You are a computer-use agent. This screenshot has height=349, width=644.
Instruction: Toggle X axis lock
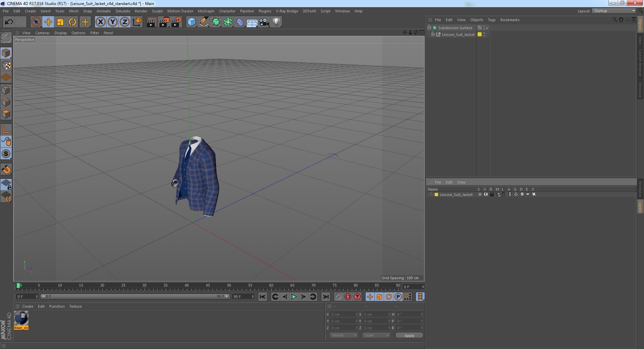100,22
